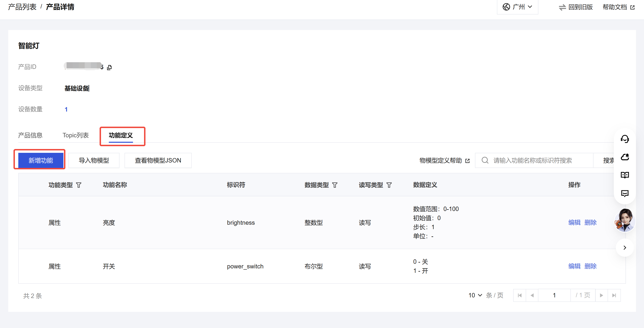Click the headset customer support icon
Screen dimensions: 644x328
click(624, 139)
